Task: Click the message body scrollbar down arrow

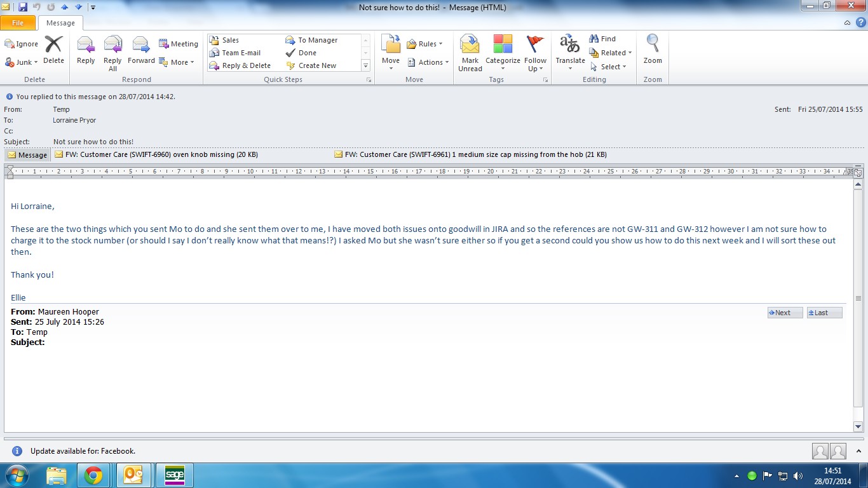Action: pos(858,426)
